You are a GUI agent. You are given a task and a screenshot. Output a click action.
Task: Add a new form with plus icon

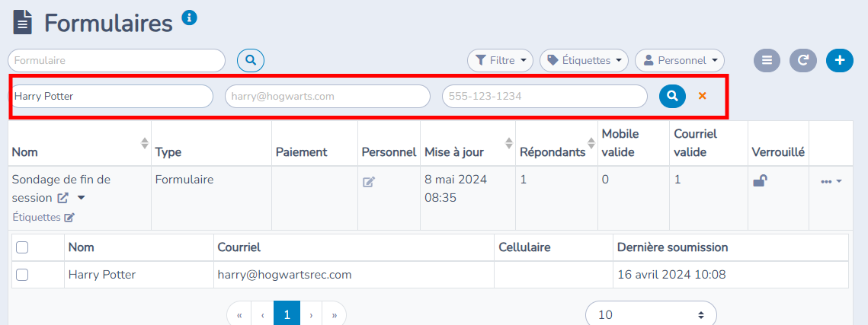840,60
